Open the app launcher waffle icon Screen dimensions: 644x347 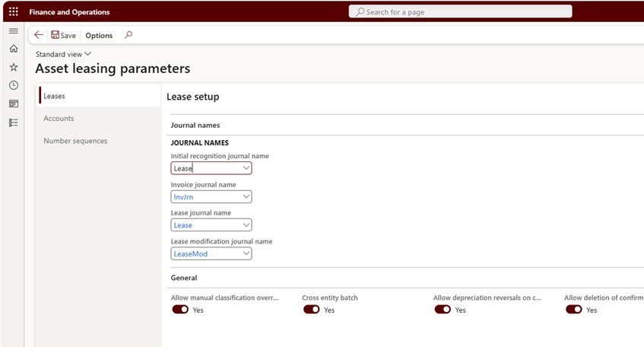pos(14,11)
